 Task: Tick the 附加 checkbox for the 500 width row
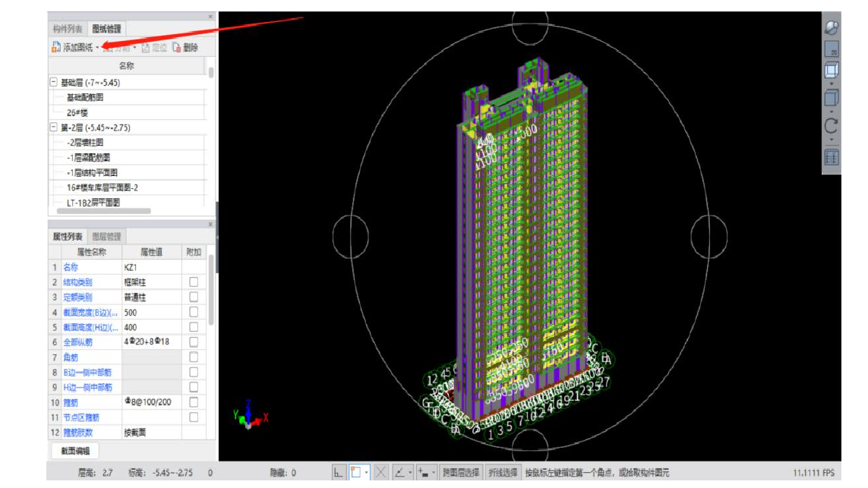[194, 312]
